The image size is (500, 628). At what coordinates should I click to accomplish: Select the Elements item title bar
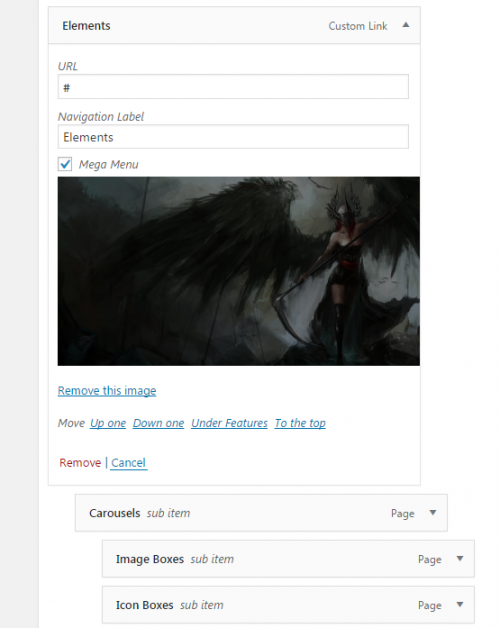[234, 25]
